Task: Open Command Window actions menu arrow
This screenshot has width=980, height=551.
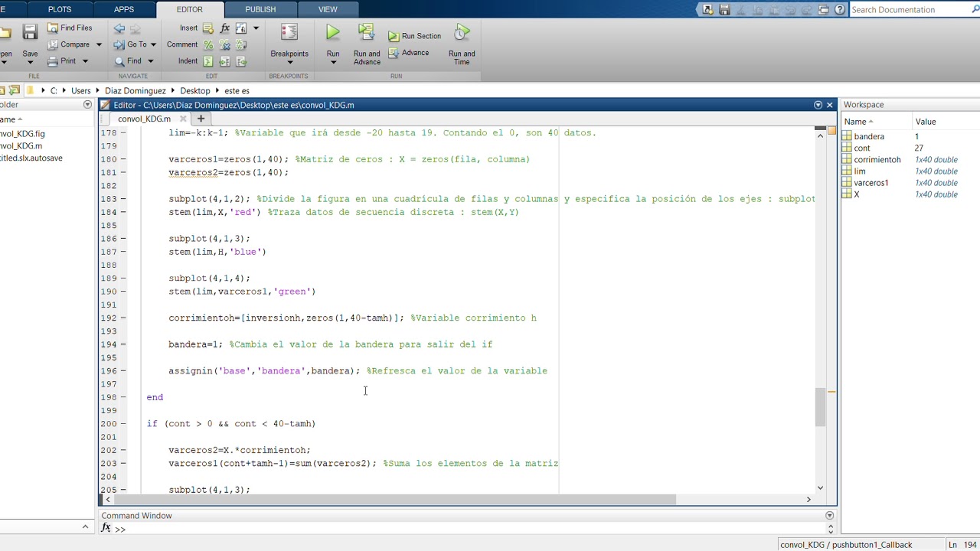Action: click(x=829, y=516)
